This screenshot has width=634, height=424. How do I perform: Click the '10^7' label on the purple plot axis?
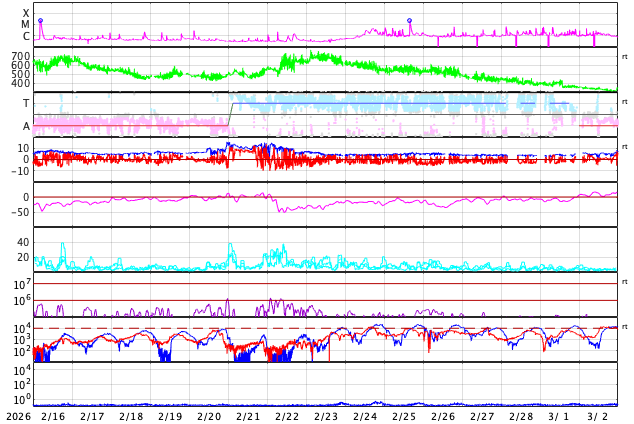pos(22,284)
